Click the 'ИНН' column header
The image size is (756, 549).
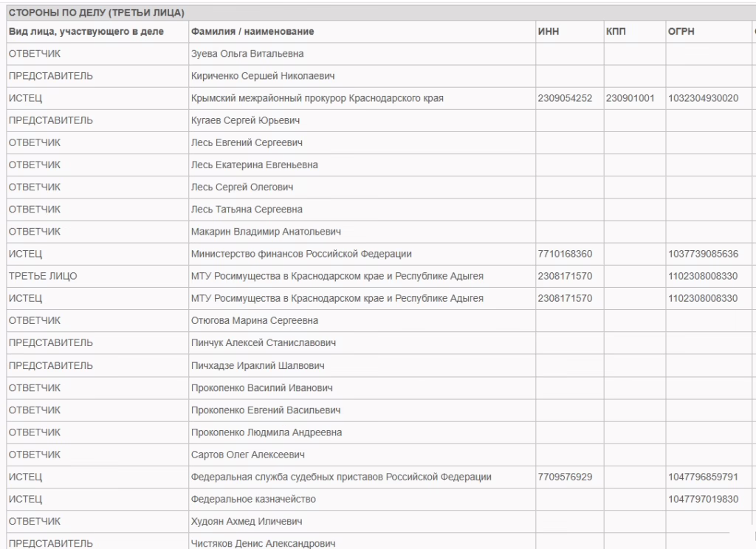549,32
